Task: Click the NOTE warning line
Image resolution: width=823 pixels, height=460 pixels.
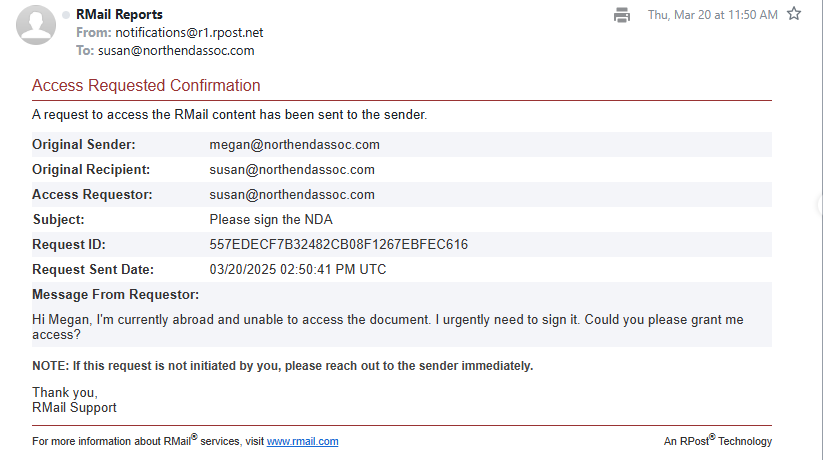Action: (x=282, y=366)
